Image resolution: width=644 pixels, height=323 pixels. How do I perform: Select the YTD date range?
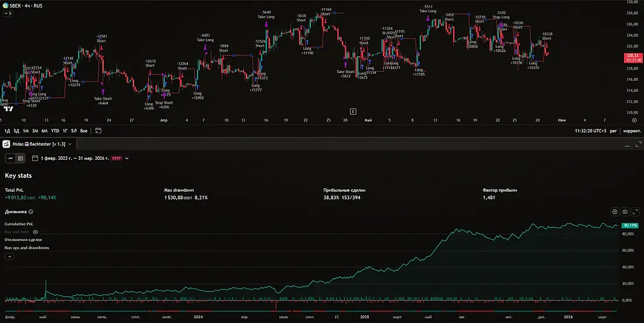click(55, 131)
